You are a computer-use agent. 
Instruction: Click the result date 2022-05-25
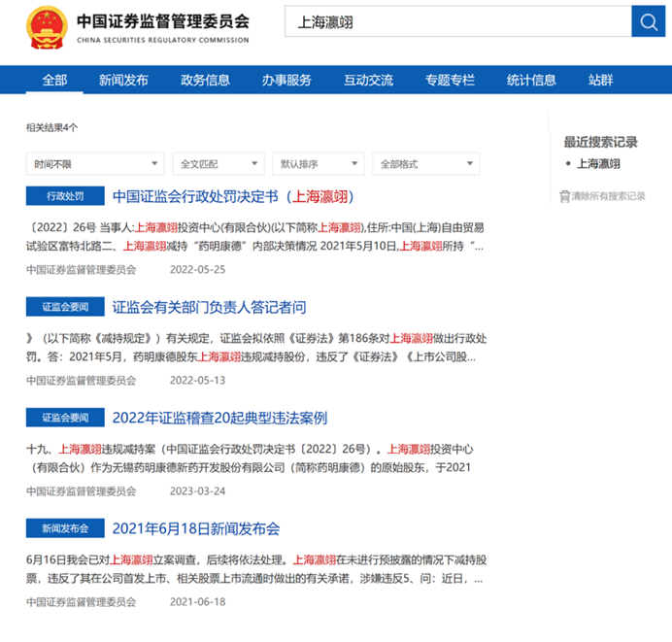197,270
